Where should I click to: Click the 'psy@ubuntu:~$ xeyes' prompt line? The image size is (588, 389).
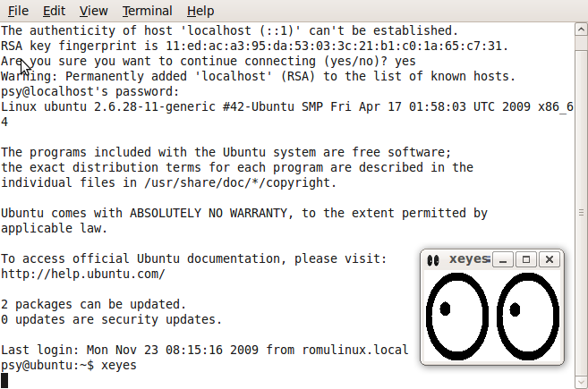click(69, 366)
